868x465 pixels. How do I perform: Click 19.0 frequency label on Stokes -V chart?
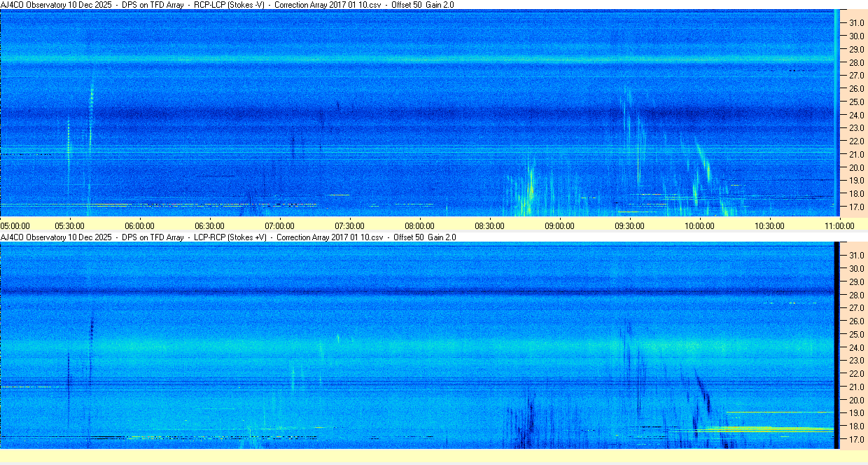[x=857, y=181]
